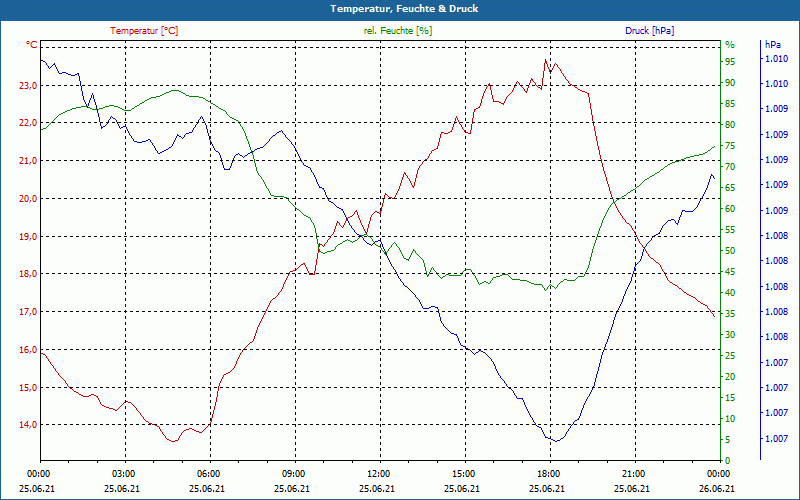Image resolution: width=800 pixels, height=500 pixels.
Task: Click the '35' humidity axis tick
Action: (730, 314)
